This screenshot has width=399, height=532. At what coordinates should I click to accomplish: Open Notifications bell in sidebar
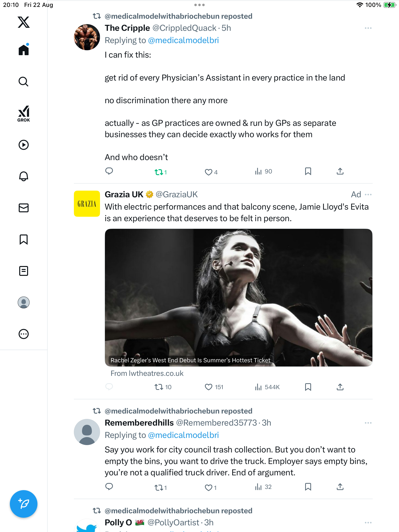tap(24, 176)
